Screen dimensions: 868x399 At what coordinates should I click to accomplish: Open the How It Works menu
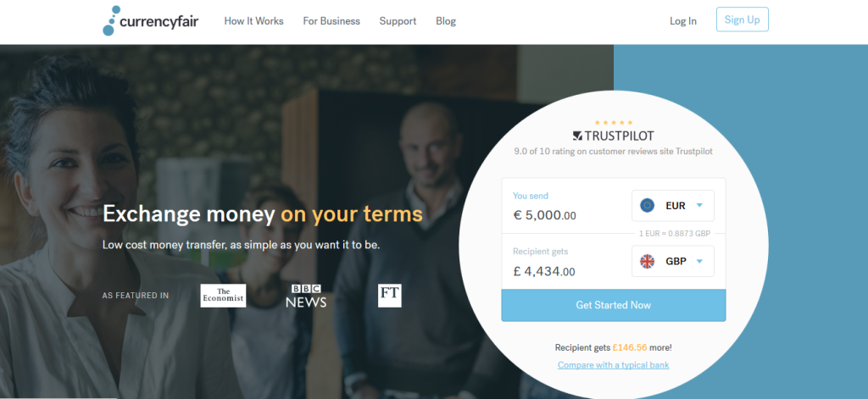[x=253, y=21]
